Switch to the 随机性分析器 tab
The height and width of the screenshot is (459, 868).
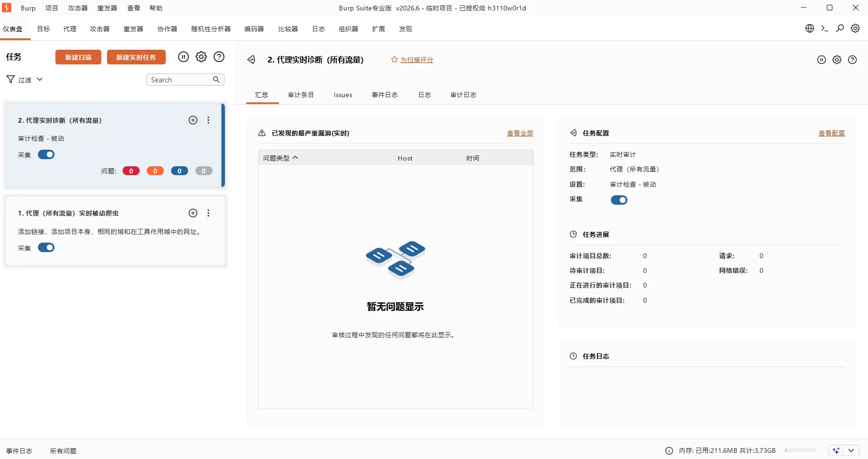pyautogui.click(x=211, y=29)
